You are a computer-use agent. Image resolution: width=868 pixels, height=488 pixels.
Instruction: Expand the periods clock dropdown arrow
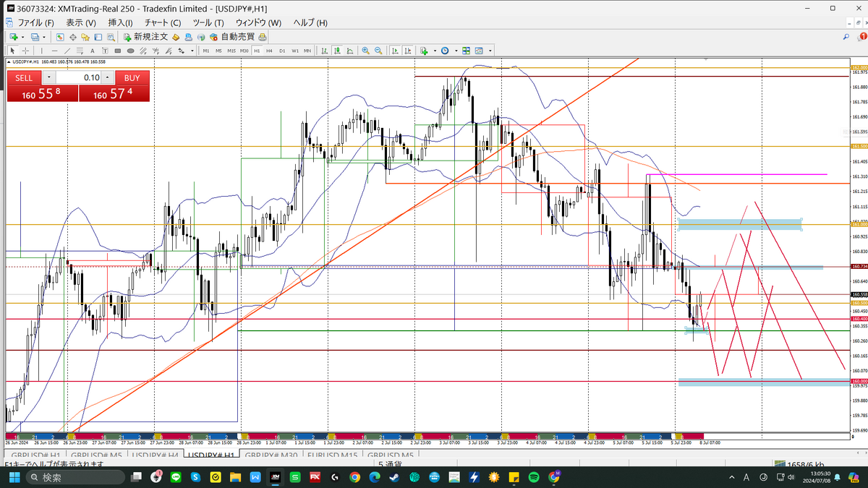click(x=456, y=51)
